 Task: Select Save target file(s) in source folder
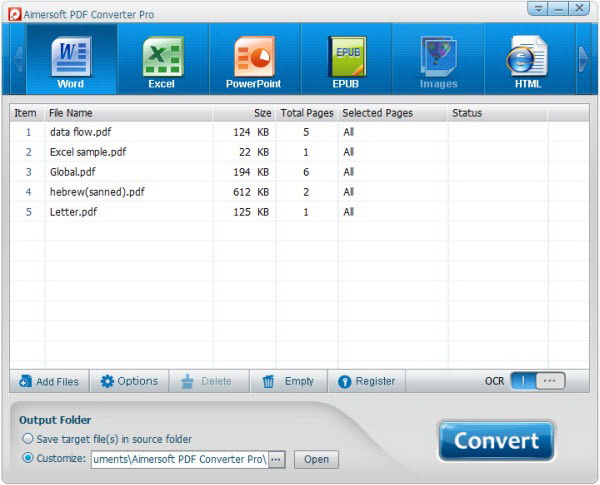tap(28, 438)
